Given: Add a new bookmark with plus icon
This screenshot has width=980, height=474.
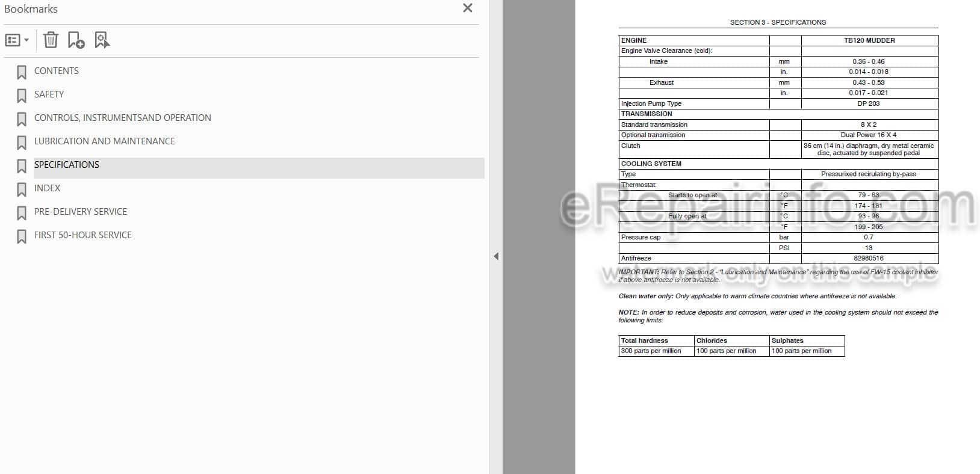Looking at the screenshot, I should [76, 40].
